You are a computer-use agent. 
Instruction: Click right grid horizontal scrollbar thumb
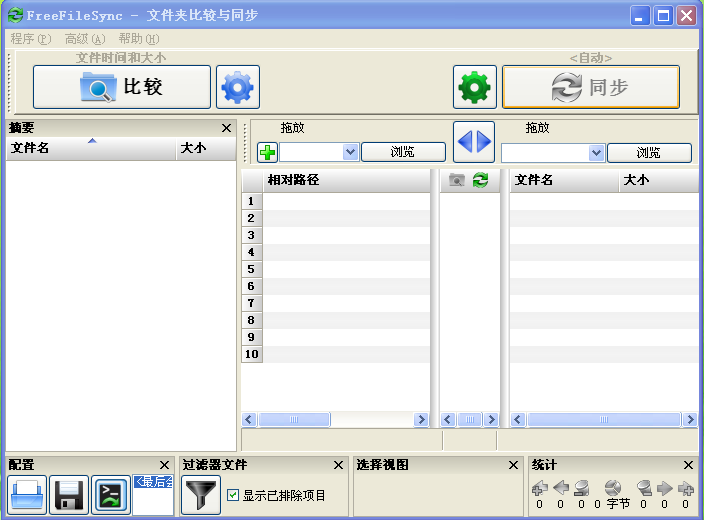[604, 419]
